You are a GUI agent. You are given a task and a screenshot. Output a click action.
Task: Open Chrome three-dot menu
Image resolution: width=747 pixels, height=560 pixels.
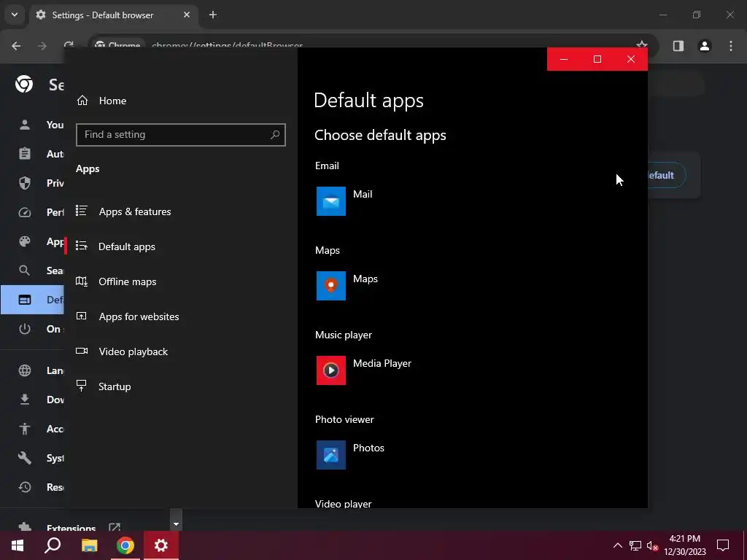coord(731,46)
